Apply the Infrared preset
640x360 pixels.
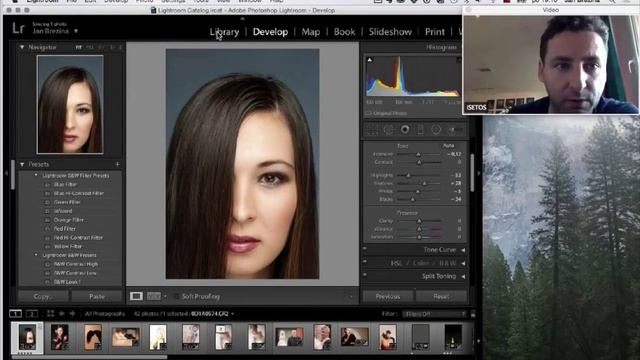(63, 211)
